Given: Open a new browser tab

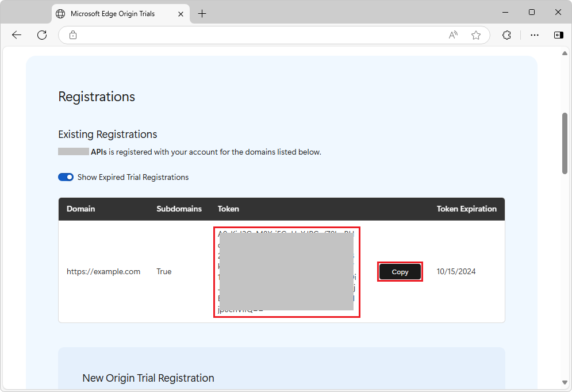Looking at the screenshot, I should (202, 13).
